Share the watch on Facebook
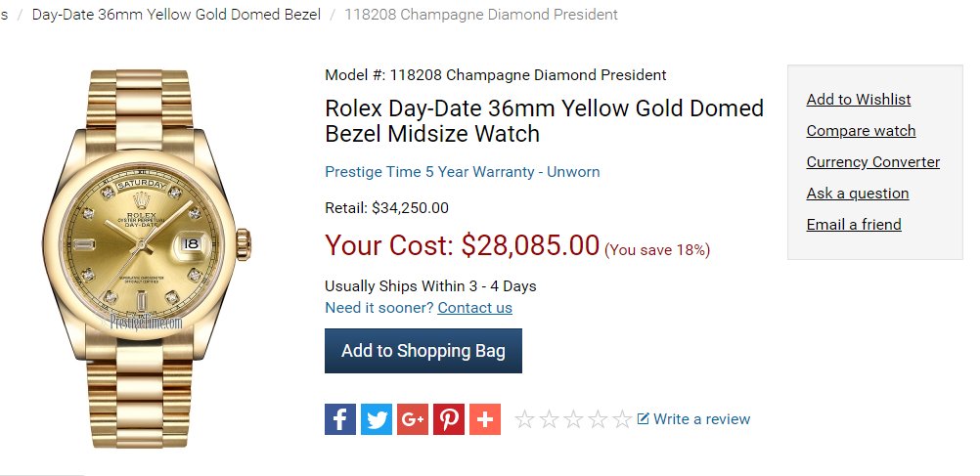 tap(340, 419)
